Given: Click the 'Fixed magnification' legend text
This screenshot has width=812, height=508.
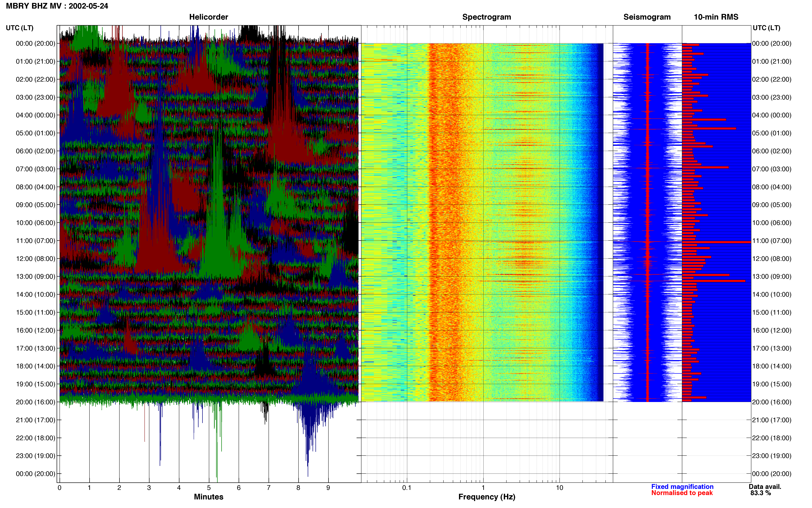Looking at the screenshot, I should click(682, 486).
